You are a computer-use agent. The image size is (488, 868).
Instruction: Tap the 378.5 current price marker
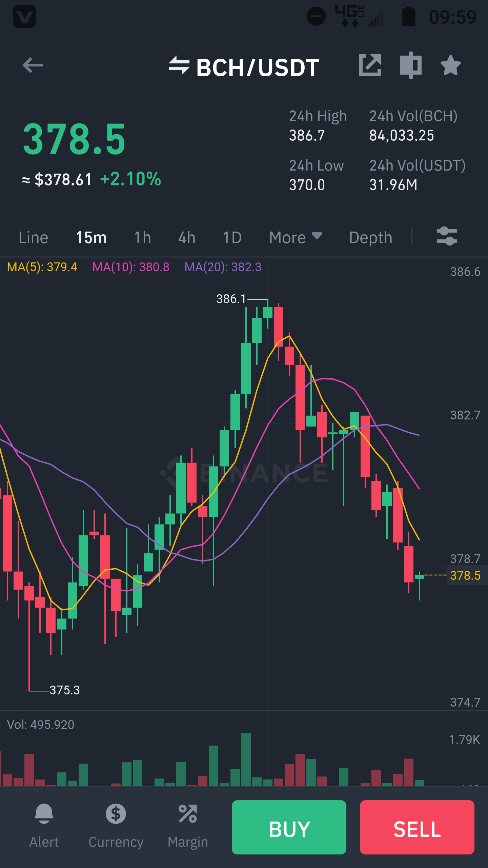point(465,575)
